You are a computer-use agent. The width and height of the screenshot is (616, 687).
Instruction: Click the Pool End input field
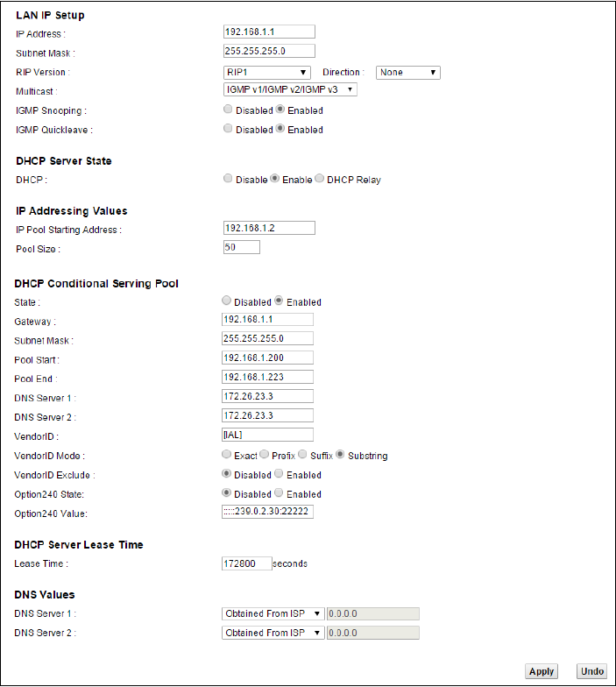tap(267, 377)
